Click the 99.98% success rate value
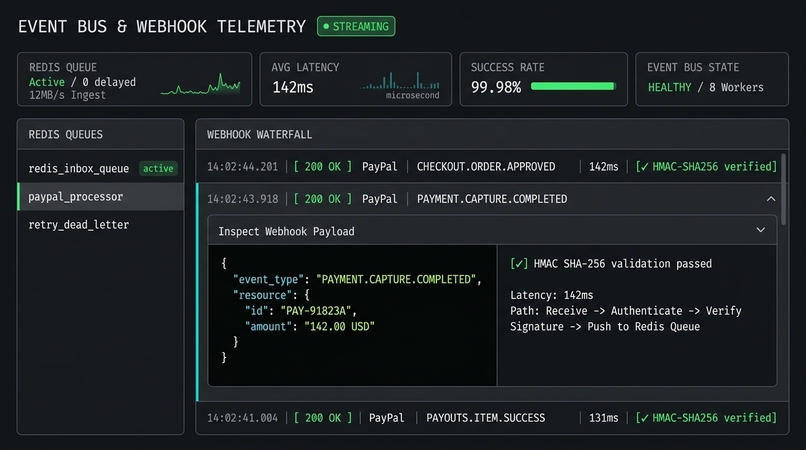 [496, 87]
